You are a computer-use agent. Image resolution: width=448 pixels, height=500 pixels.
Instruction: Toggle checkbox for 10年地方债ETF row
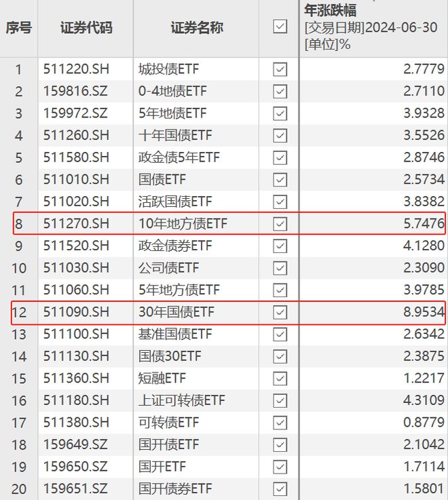280,224
